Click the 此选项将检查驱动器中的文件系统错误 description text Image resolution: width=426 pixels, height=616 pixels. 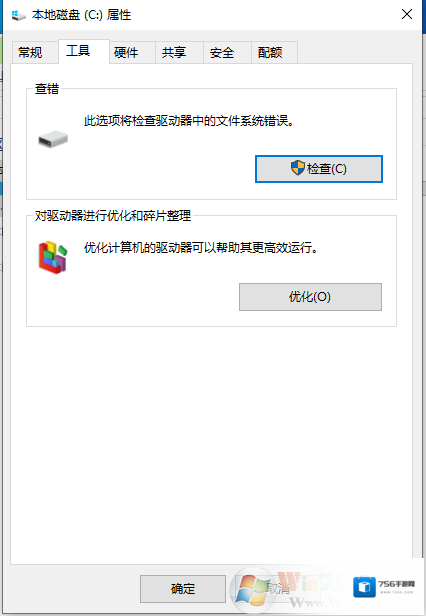point(189,121)
